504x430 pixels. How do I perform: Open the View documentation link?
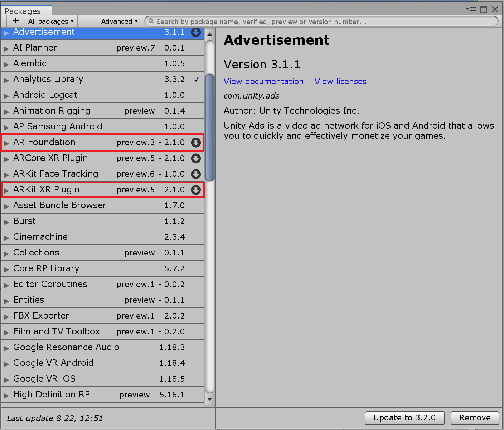coord(263,82)
